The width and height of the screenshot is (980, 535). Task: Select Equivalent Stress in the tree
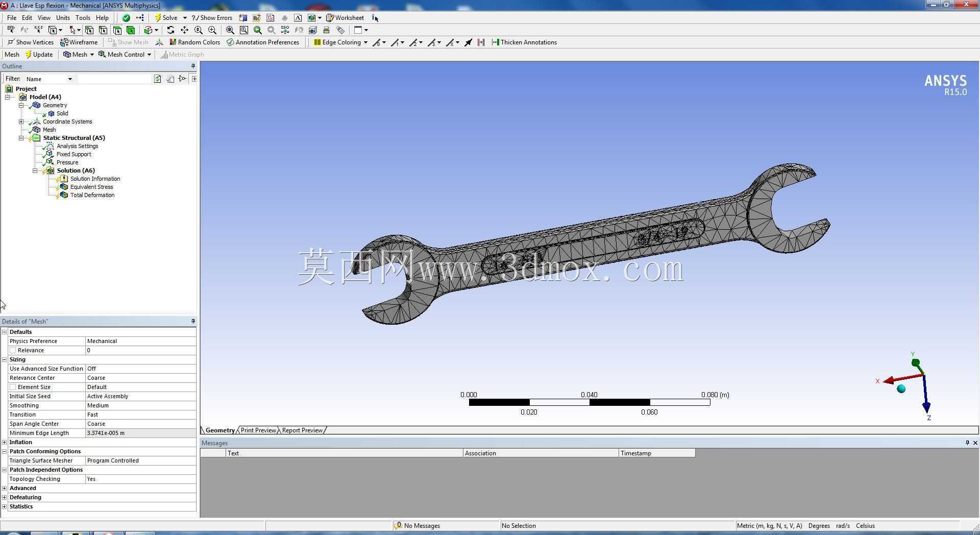point(91,187)
